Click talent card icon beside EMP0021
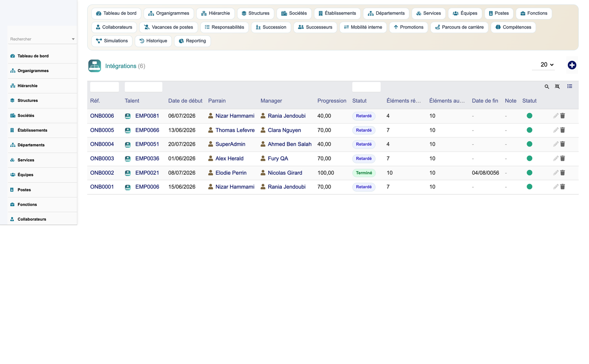The width and height of the screenshot is (589, 364). coord(128,173)
